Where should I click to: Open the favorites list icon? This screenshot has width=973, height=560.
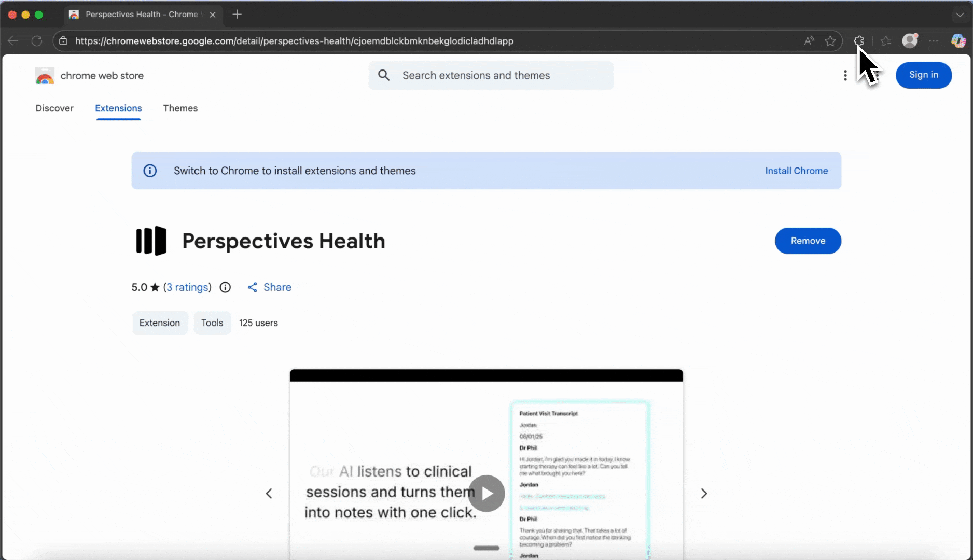click(886, 41)
